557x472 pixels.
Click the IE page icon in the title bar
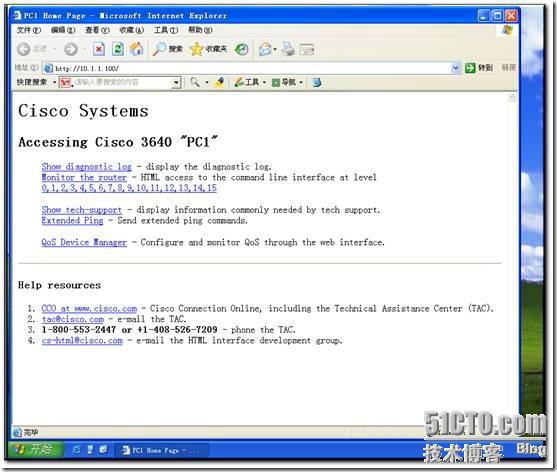(x=17, y=15)
